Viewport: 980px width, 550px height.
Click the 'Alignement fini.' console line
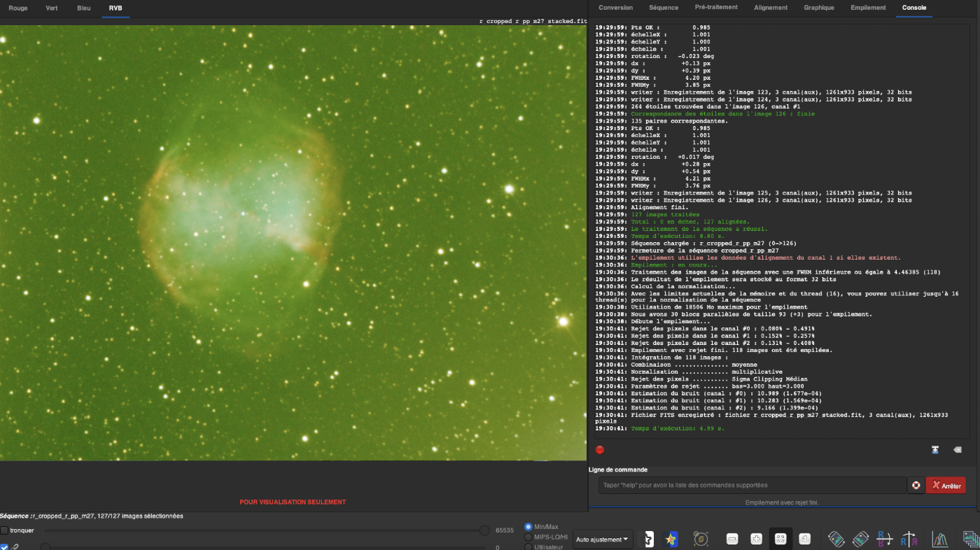[x=660, y=208]
